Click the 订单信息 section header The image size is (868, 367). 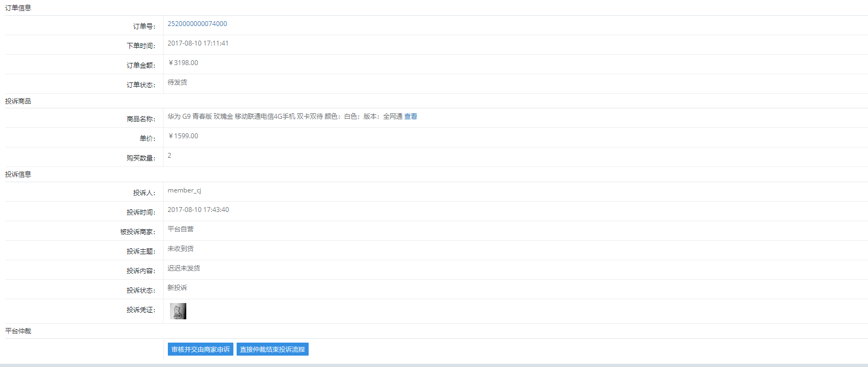tap(18, 8)
